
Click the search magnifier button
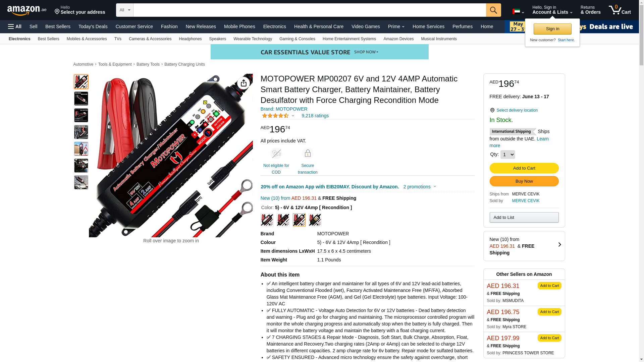(493, 10)
